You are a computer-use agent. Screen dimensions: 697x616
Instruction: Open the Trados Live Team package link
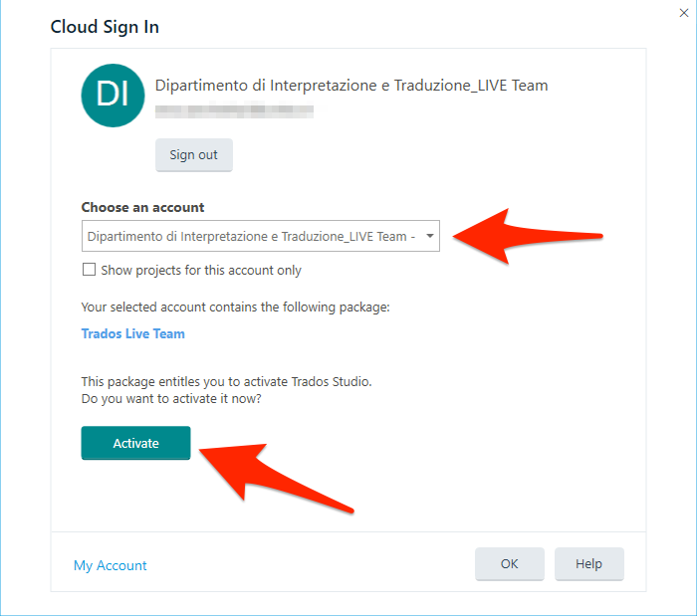pyautogui.click(x=132, y=333)
